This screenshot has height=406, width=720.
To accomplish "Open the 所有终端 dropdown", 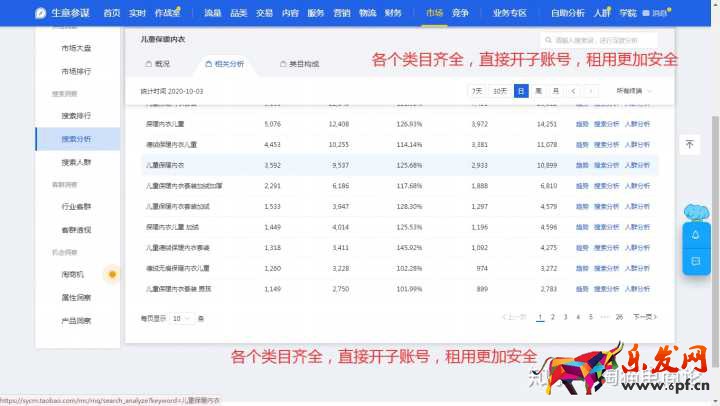I will point(634,91).
